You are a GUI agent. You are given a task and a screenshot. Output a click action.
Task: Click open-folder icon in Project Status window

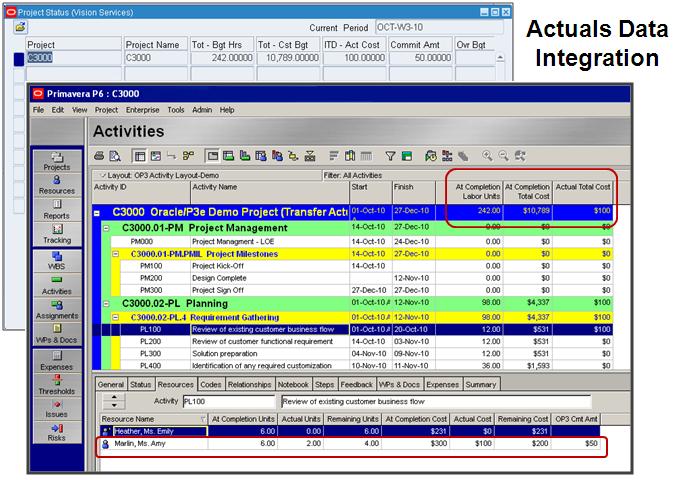(20, 27)
